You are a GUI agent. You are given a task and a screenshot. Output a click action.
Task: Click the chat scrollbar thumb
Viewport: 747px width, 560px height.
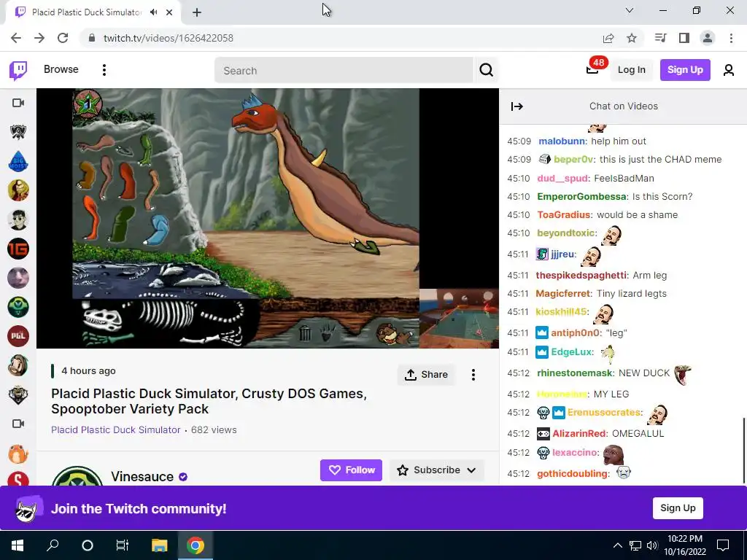point(743,450)
